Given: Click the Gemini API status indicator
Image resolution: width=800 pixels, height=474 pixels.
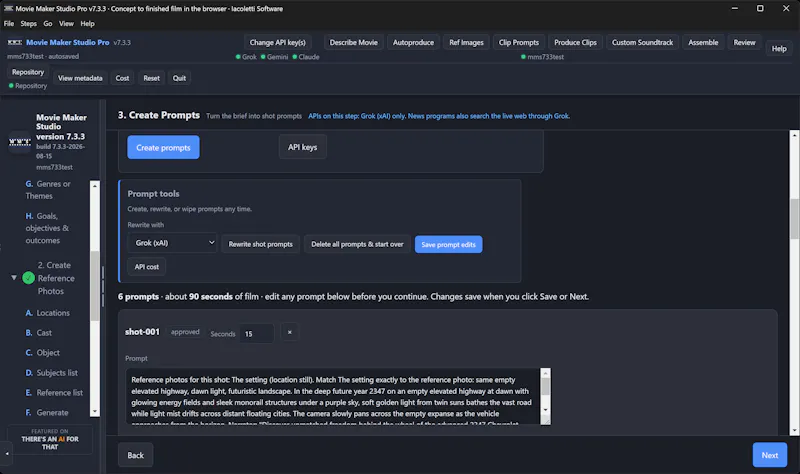Looking at the screenshot, I should tap(274, 57).
